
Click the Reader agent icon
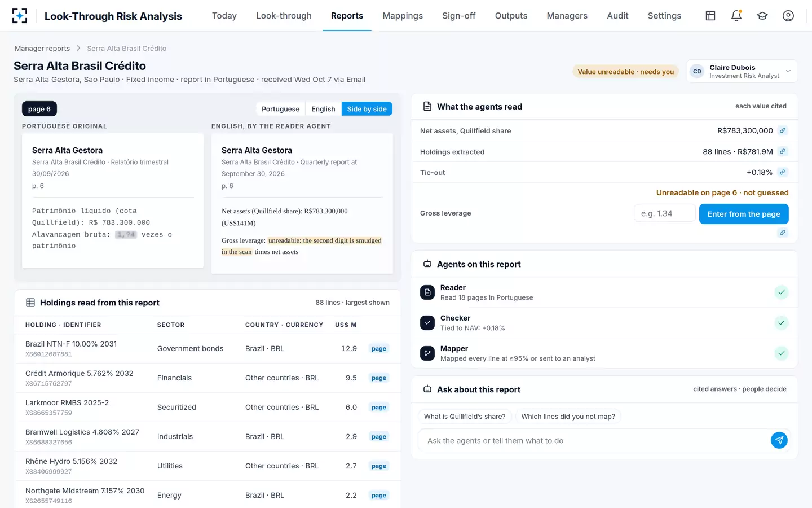point(427,292)
